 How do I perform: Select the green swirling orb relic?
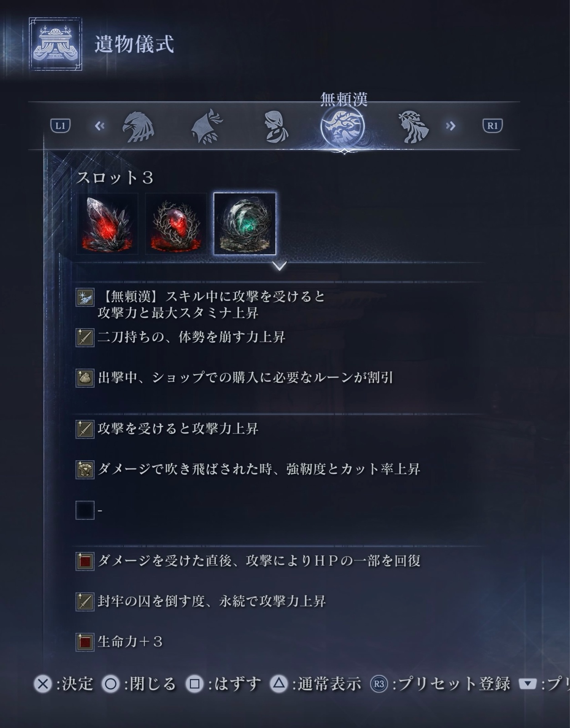click(245, 224)
